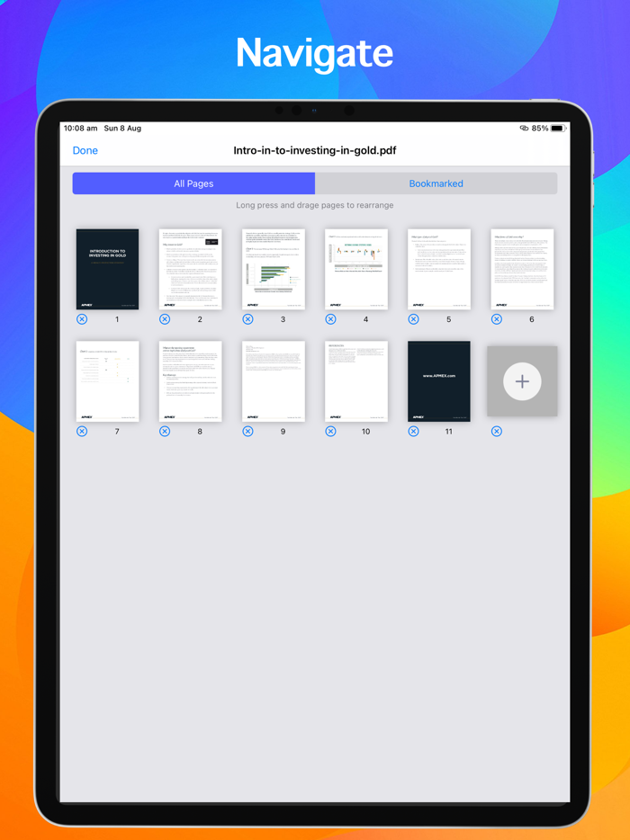Open page 4 thumbnail with chart
This screenshot has width=630, height=840.
356,270
